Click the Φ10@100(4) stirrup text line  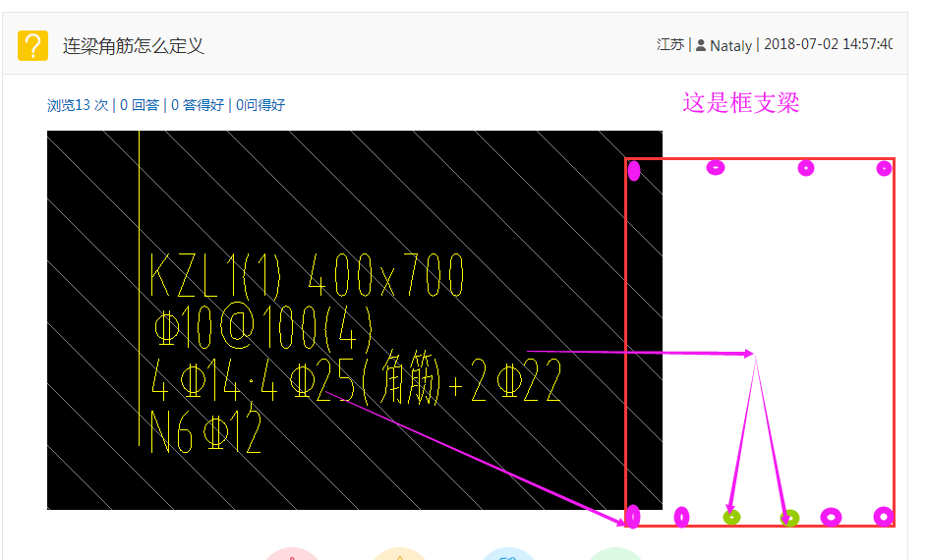pos(263,326)
